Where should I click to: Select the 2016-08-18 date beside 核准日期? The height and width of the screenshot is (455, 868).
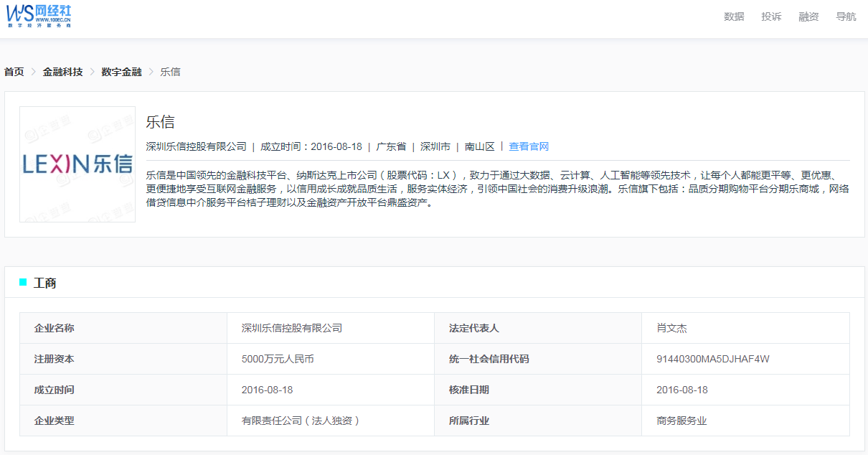(682, 390)
